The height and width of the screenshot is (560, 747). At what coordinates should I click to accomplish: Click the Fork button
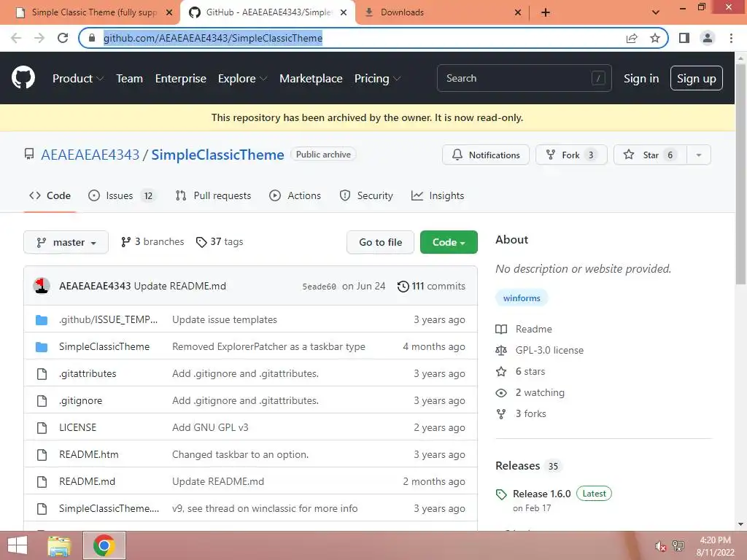(x=571, y=155)
